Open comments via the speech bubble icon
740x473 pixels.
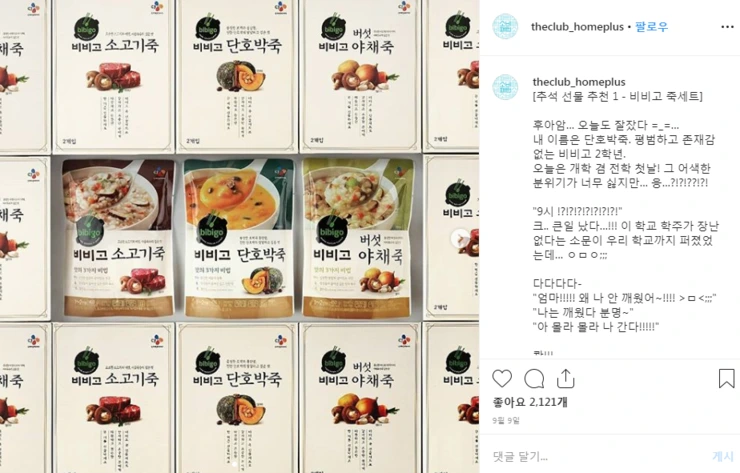pyautogui.click(x=534, y=379)
